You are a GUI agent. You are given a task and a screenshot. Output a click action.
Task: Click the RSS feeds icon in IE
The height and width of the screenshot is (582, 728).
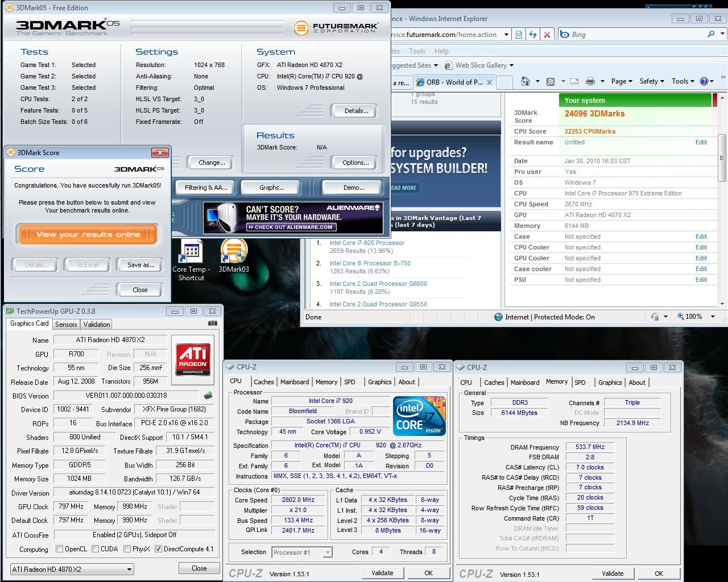[x=551, y=81]
